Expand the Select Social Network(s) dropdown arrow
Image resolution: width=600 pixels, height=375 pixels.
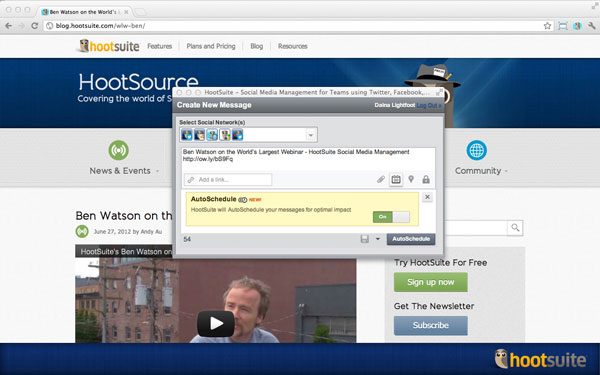(311, 135)
